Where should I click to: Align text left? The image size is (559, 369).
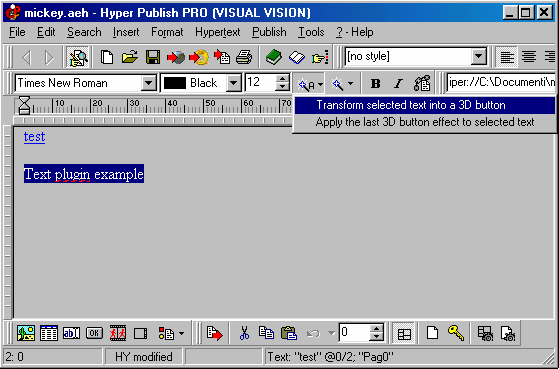507,57
